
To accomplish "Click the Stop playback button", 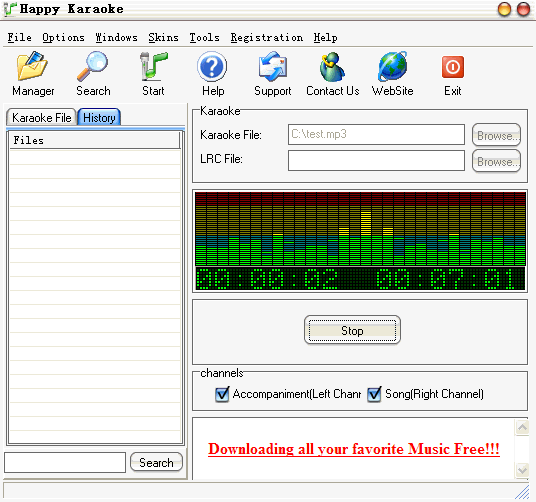I will [352, 330].
